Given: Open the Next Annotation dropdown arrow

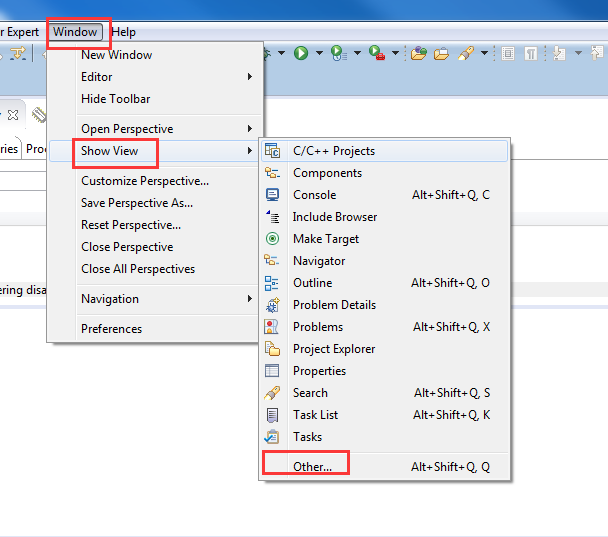Looking at the screenshot, I should 578,53.
